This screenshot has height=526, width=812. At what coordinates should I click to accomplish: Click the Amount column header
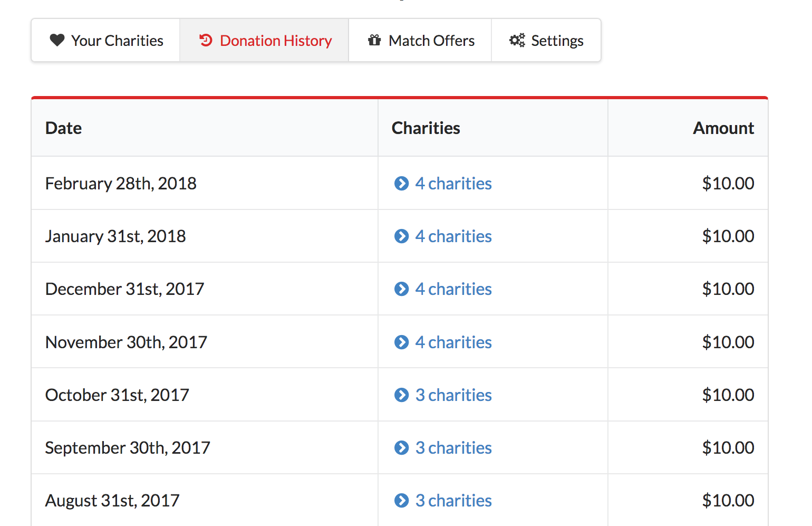[723, 128]
